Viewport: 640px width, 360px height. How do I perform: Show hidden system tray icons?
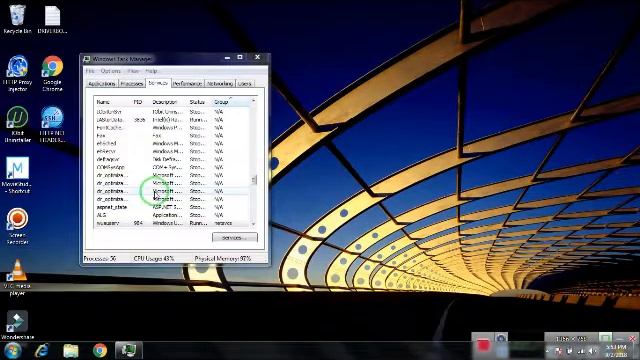pos(548,351)
